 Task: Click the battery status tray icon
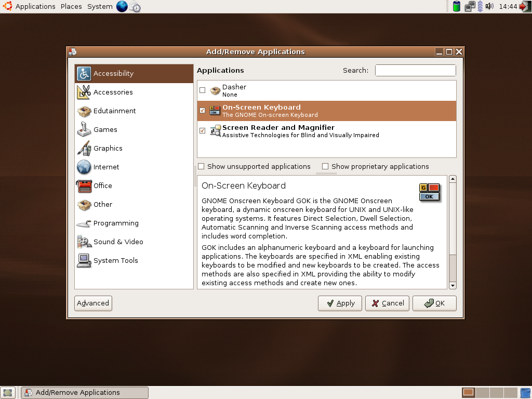coord(457,6)
